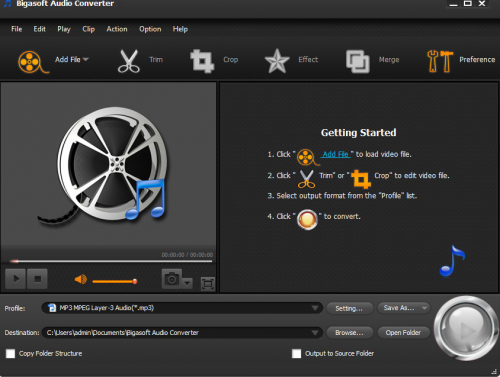Click the Browse... button

tap(349, 333)
